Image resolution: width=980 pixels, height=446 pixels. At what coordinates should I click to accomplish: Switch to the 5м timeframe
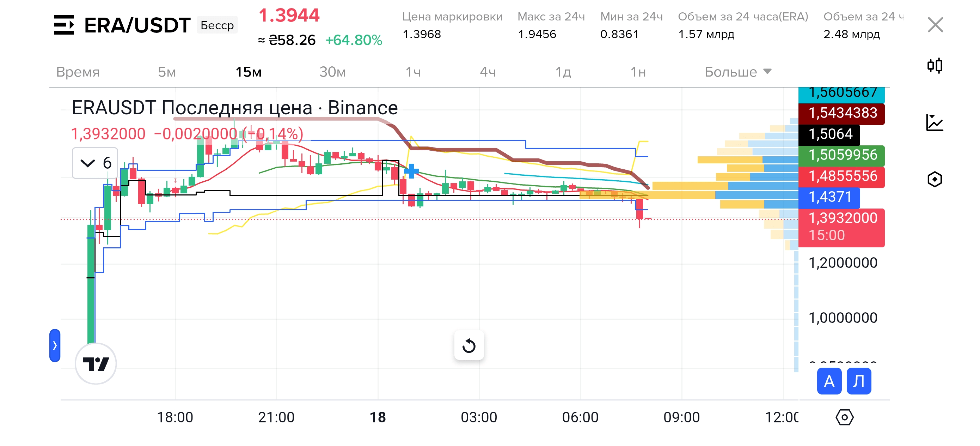167,72
